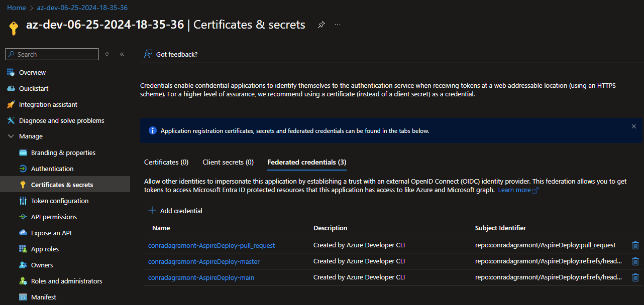
Task: Click Description cell in AspireDeploy-main row
Action: click(x=359, y=277)
